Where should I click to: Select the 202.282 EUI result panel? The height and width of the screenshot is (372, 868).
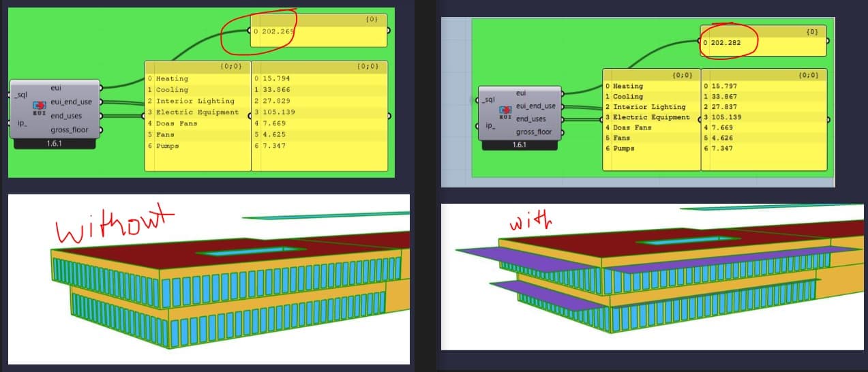[764, 43]
